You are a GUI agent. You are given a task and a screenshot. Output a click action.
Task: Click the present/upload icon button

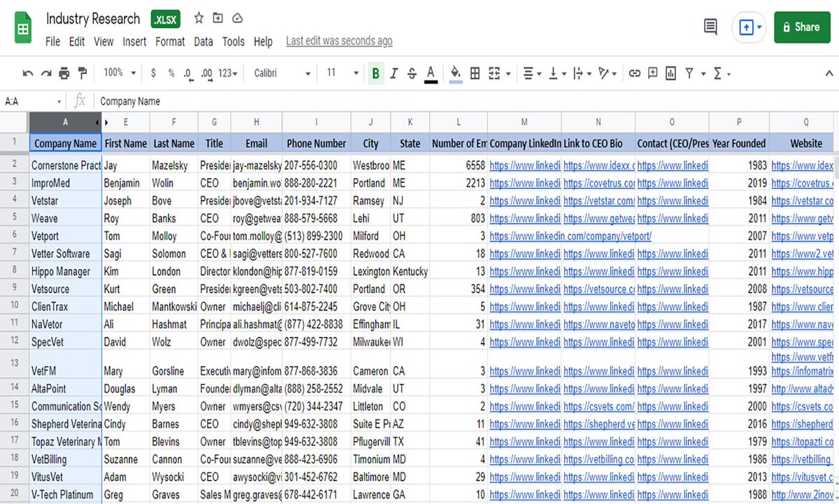pos(746,27)
